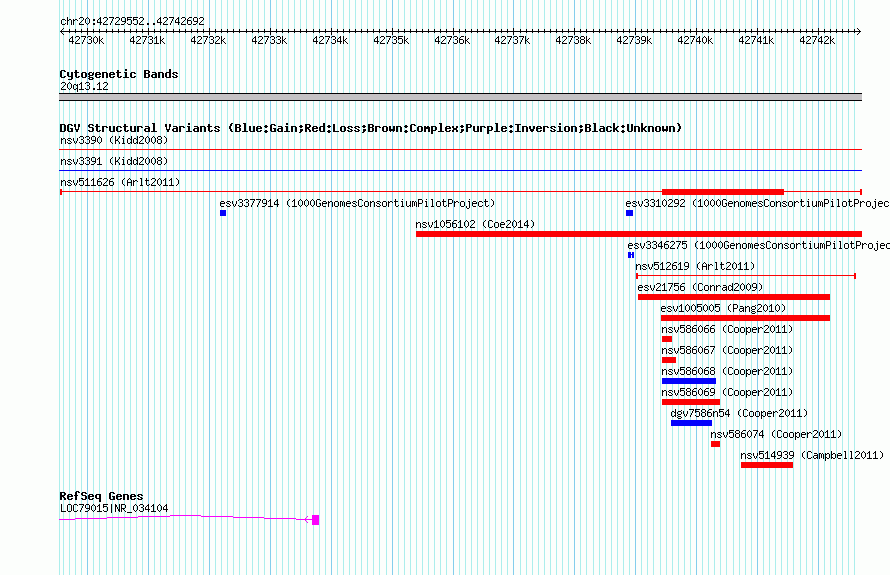Click the nsv586068 blue gain bar
Image resolution: width=890 pixels, height=575 pixels.
tap(689, 381)
